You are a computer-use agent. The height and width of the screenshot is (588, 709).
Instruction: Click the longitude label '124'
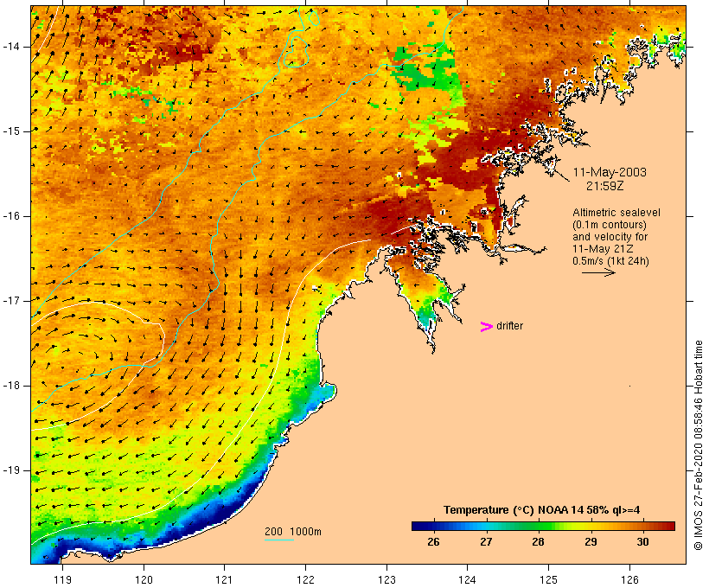(467, 579)
